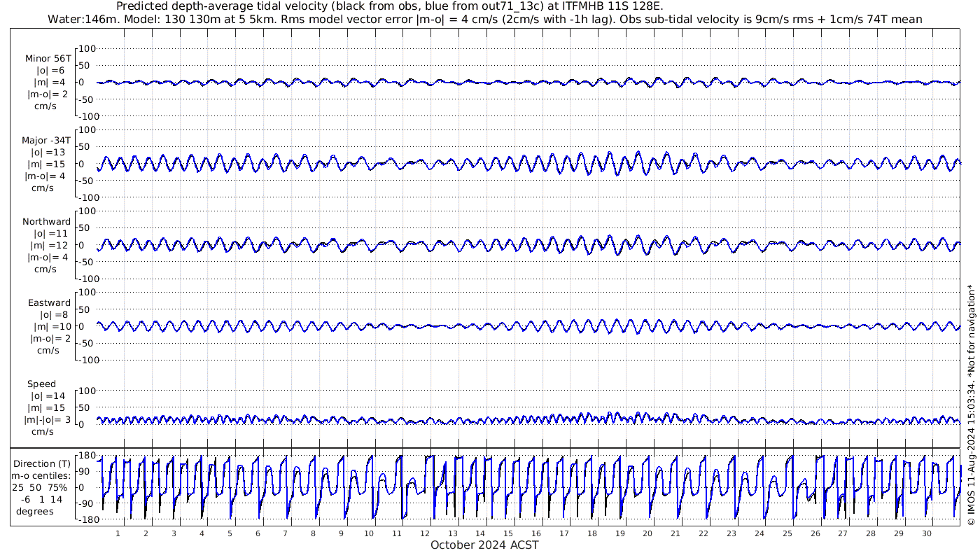Image resolution: width=980 pixels, height=560 pixels.
Task: Click the 'Speed' panel label
Action: (41, 384)
